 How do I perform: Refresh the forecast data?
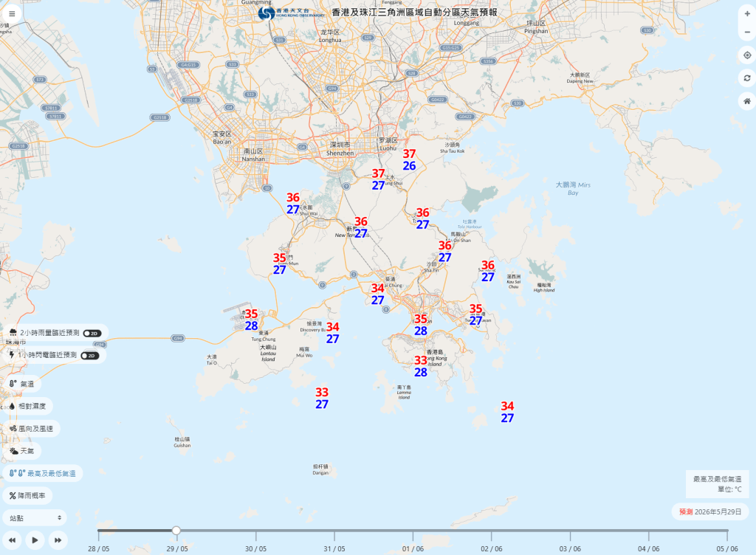point(747,78)
